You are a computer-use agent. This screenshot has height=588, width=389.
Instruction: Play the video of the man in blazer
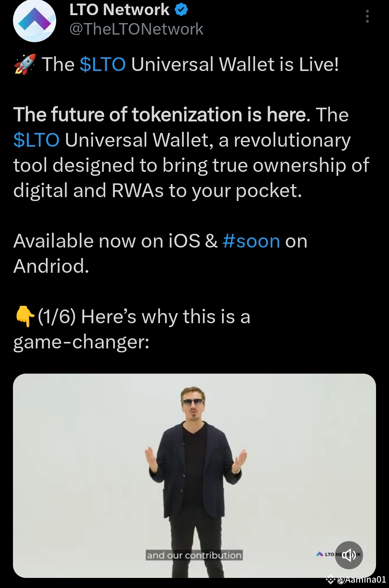pos(194,476)
